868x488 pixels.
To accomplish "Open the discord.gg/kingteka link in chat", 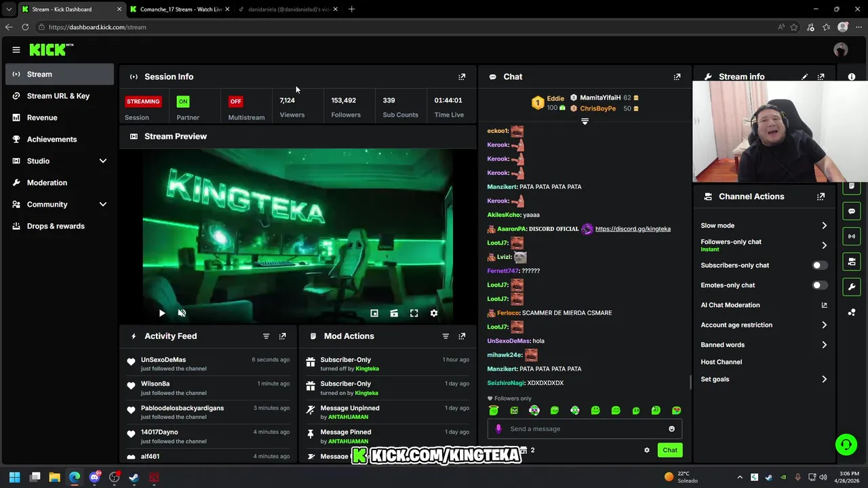I will (633, 229).
